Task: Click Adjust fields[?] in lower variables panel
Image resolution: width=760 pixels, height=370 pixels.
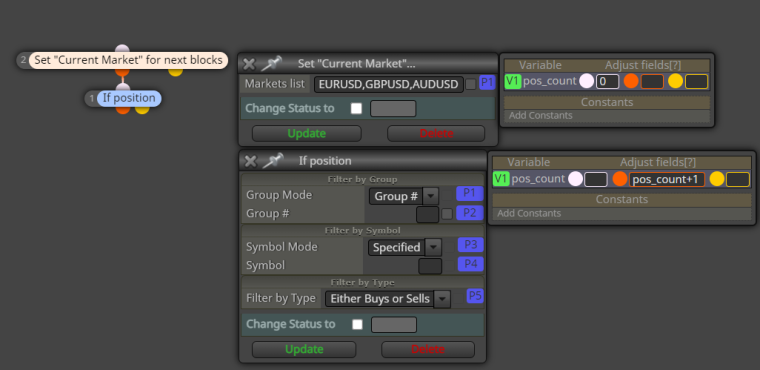Action: click(658, 162)
